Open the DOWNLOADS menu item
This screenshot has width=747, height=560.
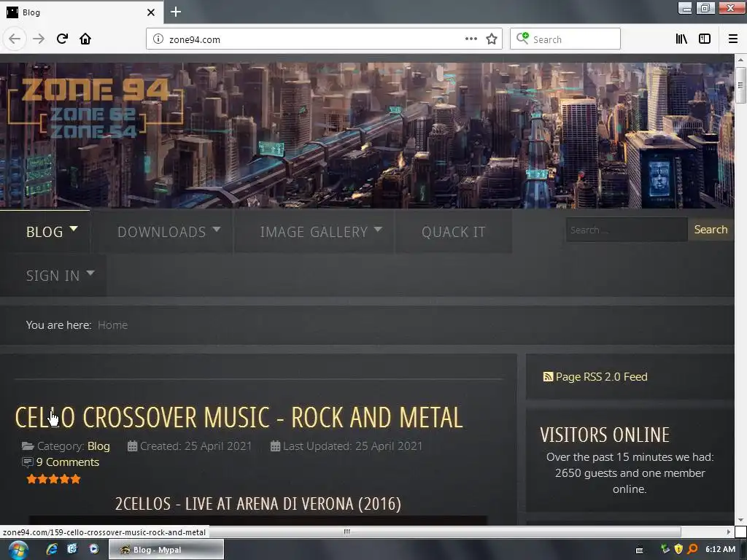tap(162, 231)
